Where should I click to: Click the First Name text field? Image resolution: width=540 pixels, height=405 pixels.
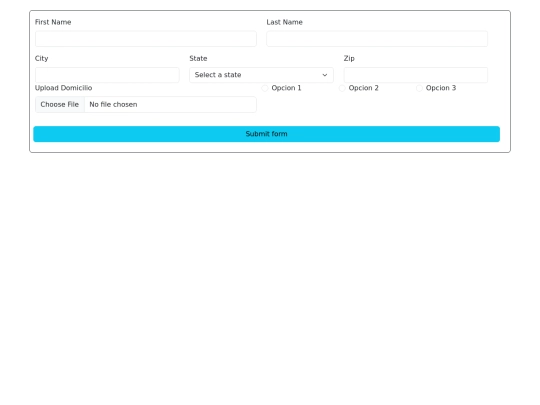tap(146, 39)
